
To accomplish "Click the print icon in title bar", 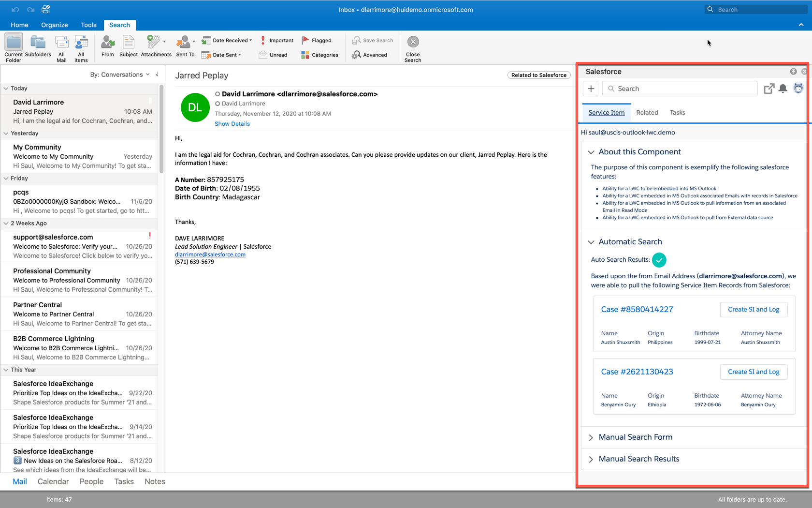I will point(46,9).
